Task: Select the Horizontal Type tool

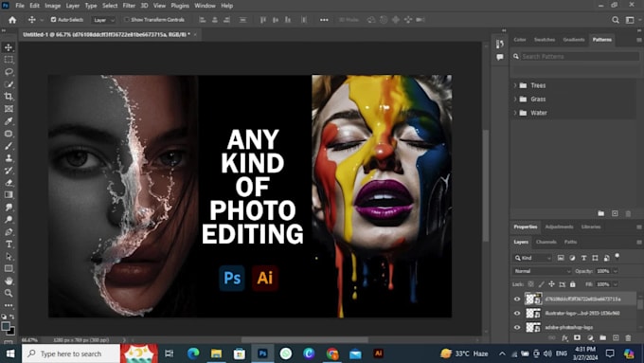Action: (x=9, y=245)
